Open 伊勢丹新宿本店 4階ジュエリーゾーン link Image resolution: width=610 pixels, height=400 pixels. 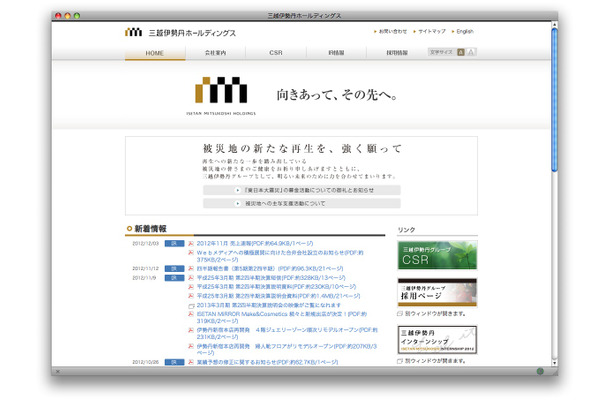pyautogui.click(x=287, y=333)
